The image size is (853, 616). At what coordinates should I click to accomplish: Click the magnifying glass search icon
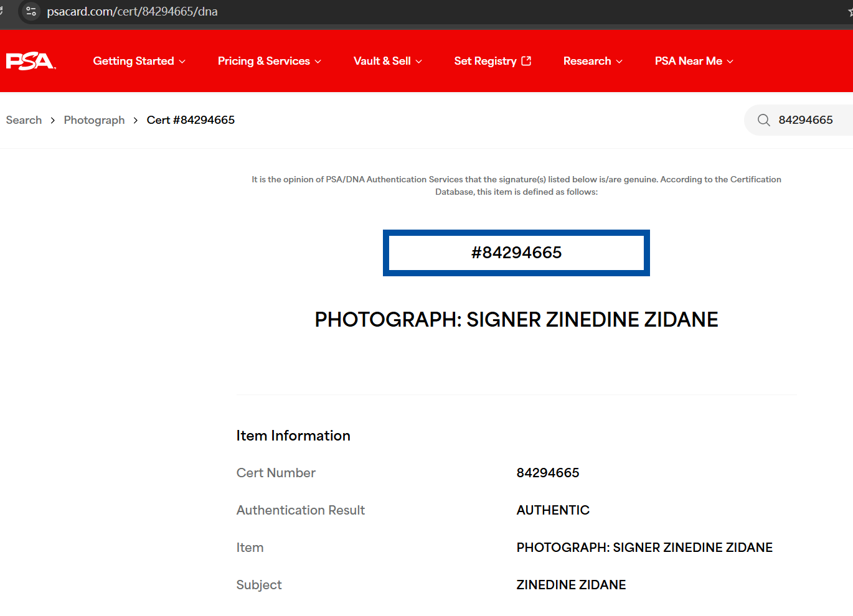pos(763,120)
